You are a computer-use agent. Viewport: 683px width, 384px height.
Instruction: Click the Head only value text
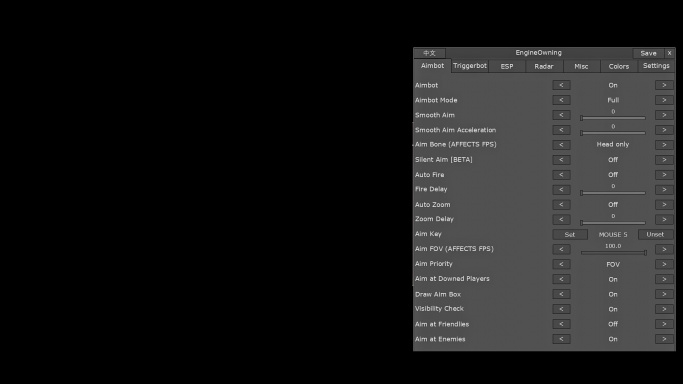(613, 145)
